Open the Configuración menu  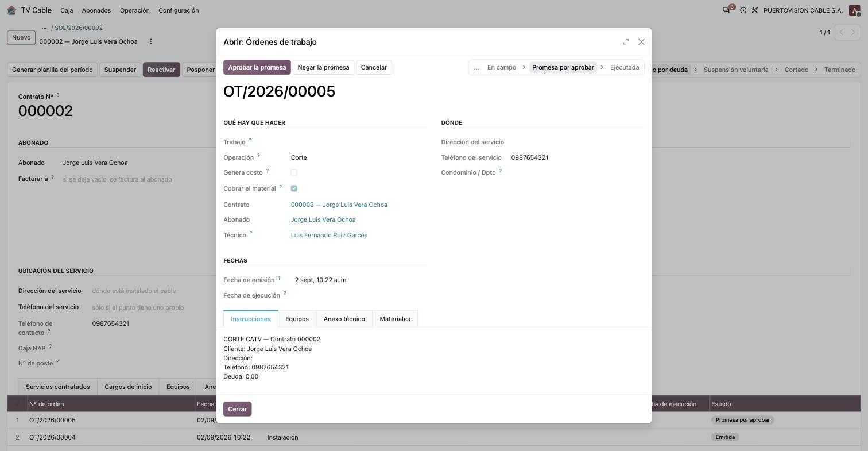click(x=179, y=10)
